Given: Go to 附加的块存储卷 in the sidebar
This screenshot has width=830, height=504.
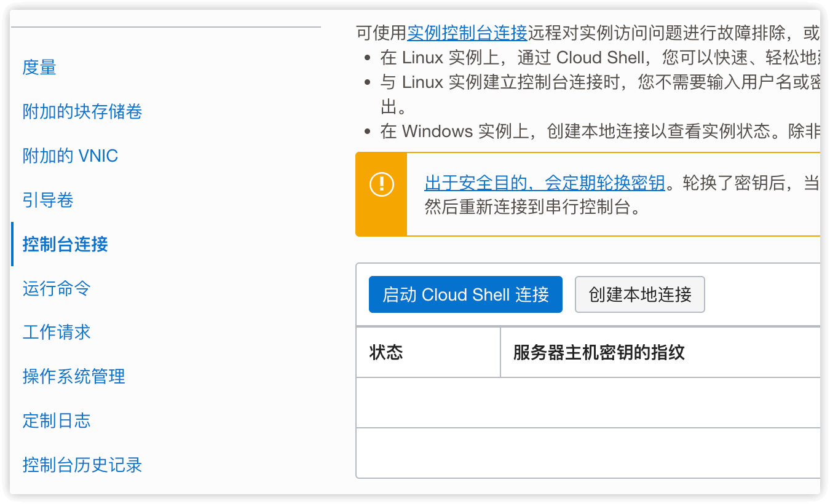Looking at the screenshot, I should (82, 111).
